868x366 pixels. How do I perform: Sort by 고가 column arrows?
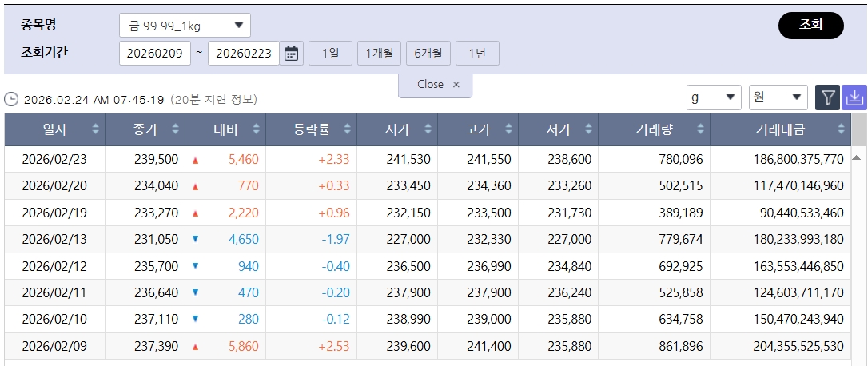coord(508,129)
